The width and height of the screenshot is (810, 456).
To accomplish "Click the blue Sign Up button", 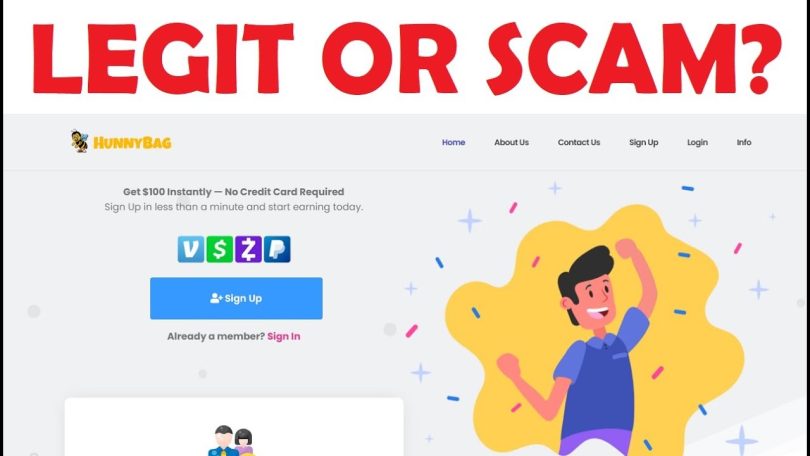I will coord(236,298).
